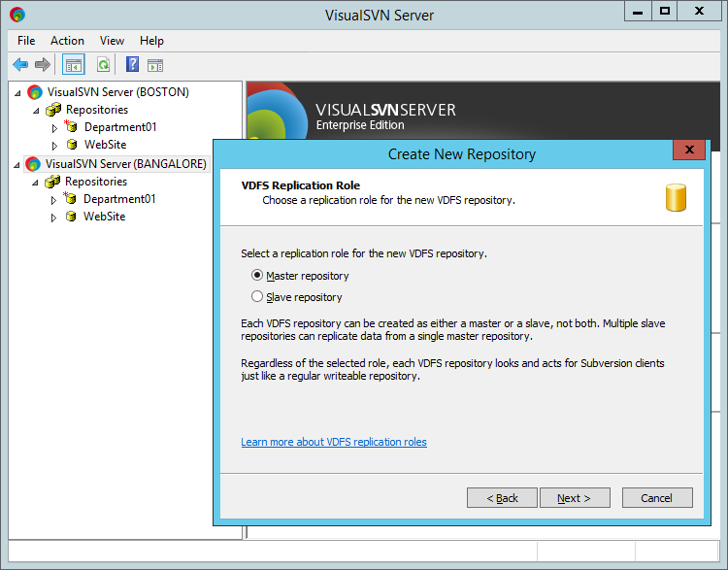Click the Next button in the dialog
This screenshot has width=728, height=570.
pos(575,497)
